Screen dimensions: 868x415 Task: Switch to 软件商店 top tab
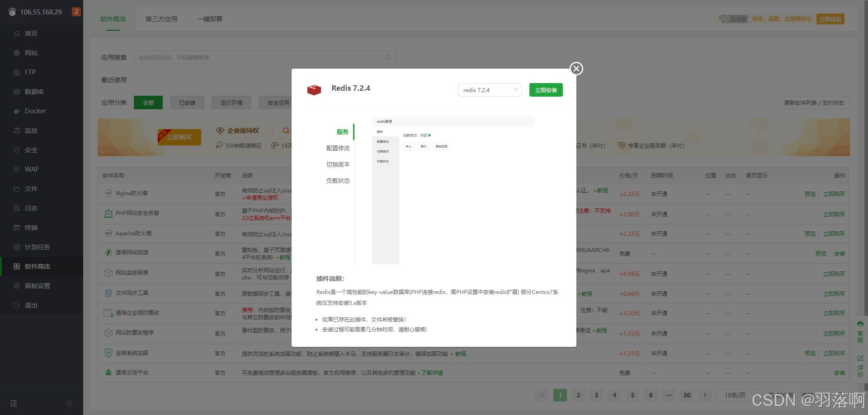(113, 19)
